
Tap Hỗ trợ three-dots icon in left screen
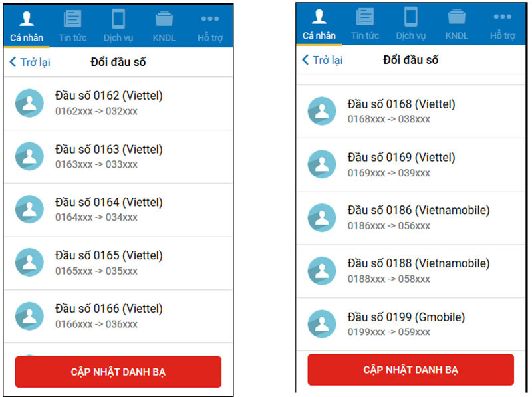pyautogui.click(x=210, y=19)
